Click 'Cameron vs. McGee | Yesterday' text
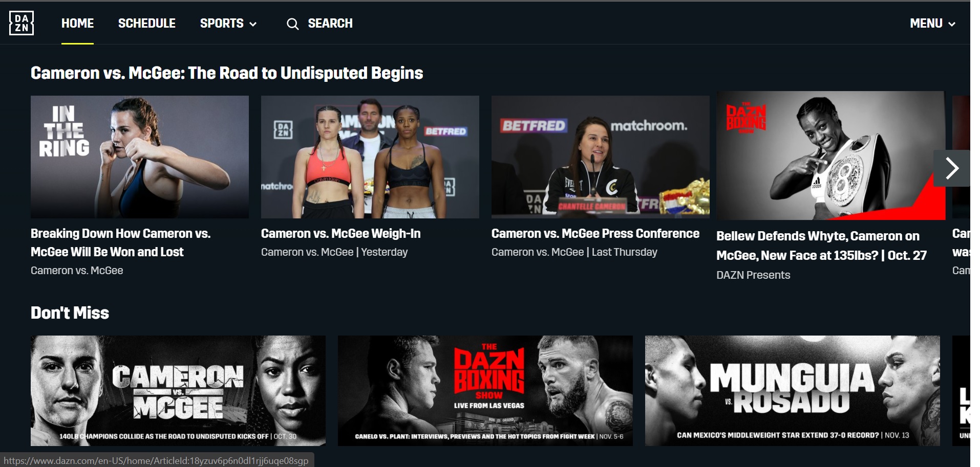This screenshot has width=980, height=467. click(334, 252)
